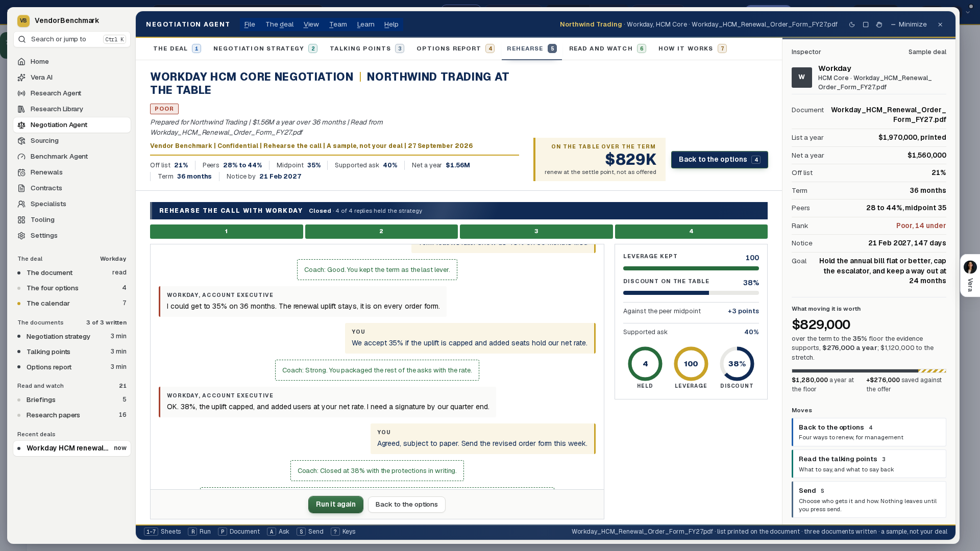Open Read the talking points move card
Screen dimensions: 980x551
(x=869, y=464)
